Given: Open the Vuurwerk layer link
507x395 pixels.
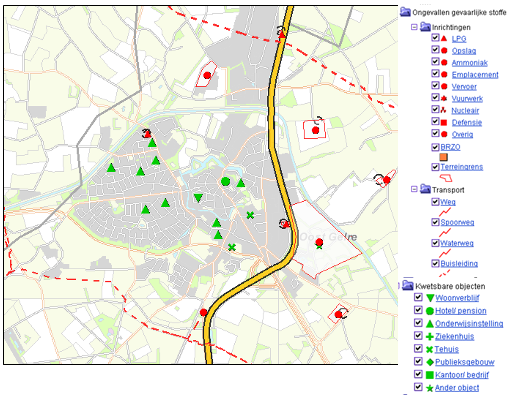Looking at the screenshot, I should tap(467, 99).
